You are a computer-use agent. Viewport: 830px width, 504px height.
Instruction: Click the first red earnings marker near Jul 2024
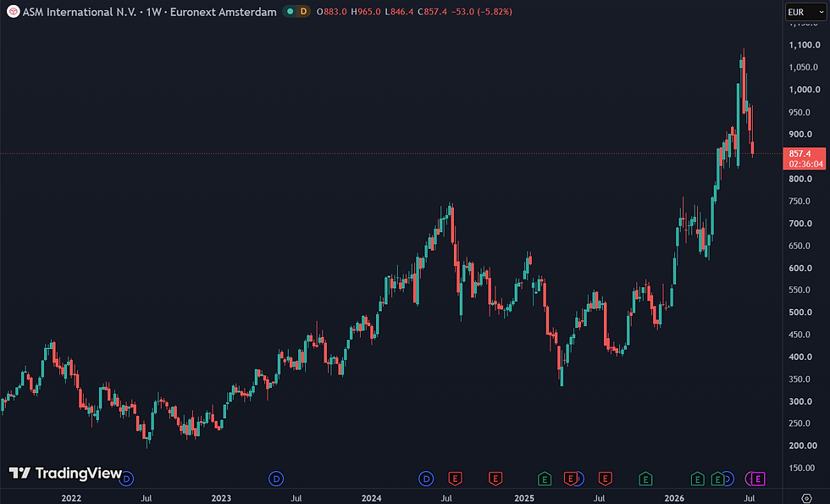coord(456,479)
